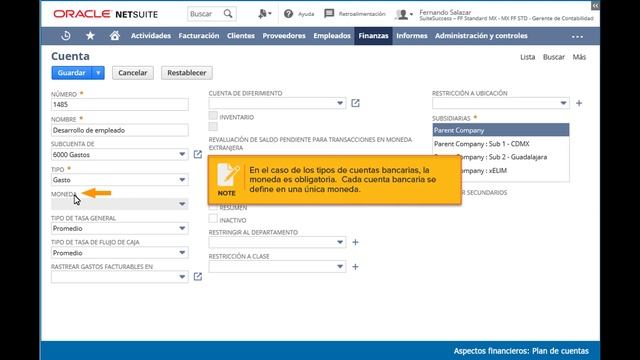Open Subcuenta De record link icon

[x=198, y=154]
